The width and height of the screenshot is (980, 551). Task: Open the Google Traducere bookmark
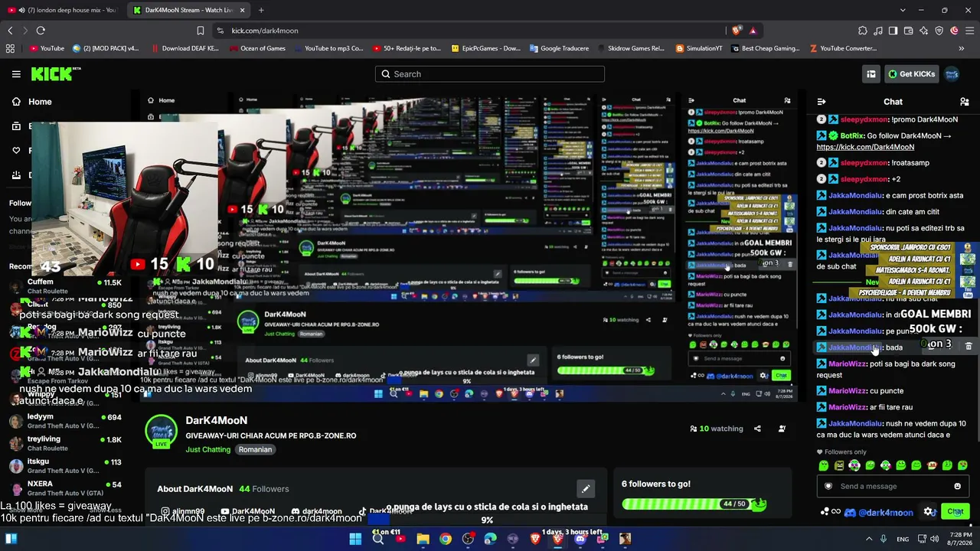[559, 48]
